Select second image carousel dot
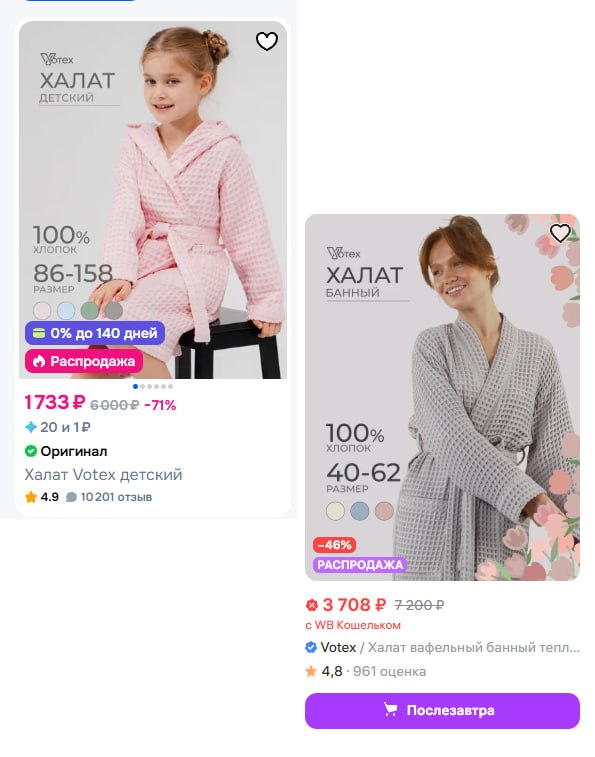Viewport: 595px width, 757px height. [142, 386]
